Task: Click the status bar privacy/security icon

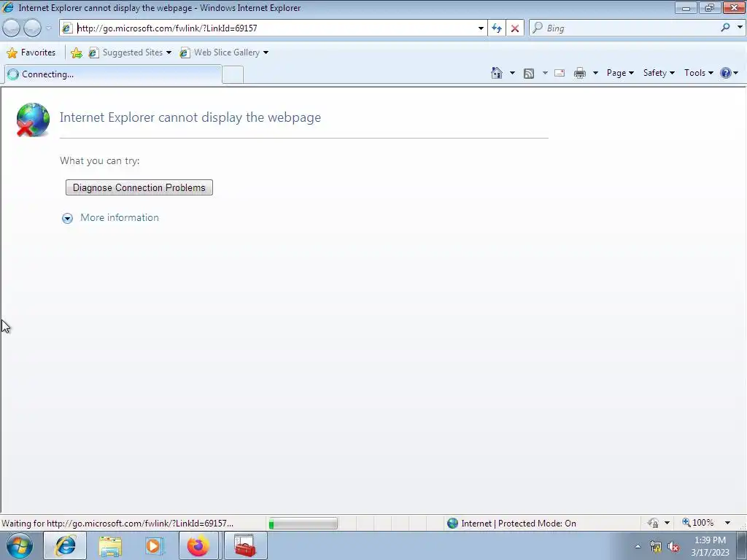Action: tap(653, 524)
